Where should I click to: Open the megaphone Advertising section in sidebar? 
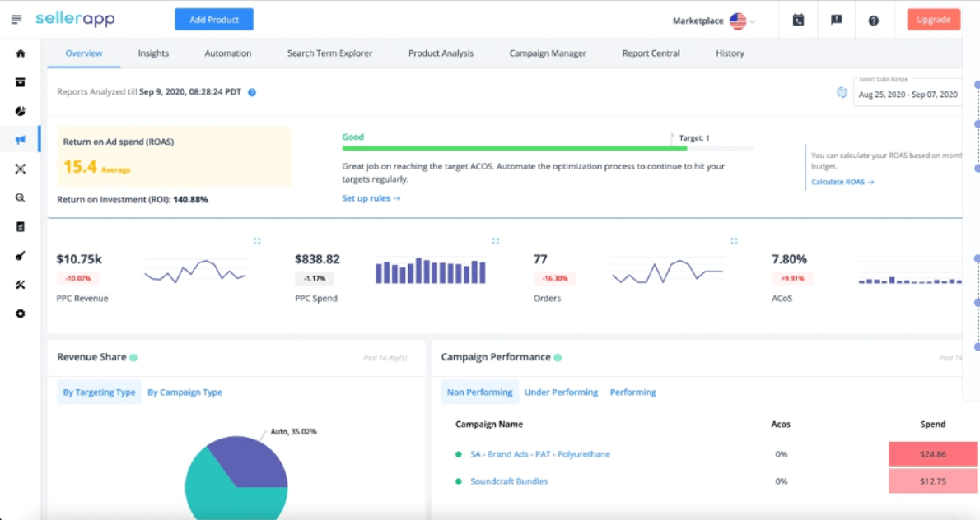coord(21,139)
